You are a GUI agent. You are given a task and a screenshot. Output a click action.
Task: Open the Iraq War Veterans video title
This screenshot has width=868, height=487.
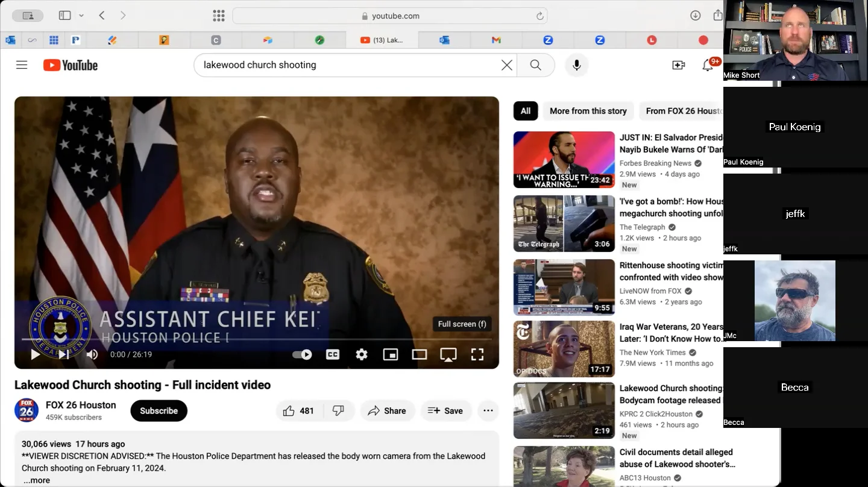tap(671, 333)
